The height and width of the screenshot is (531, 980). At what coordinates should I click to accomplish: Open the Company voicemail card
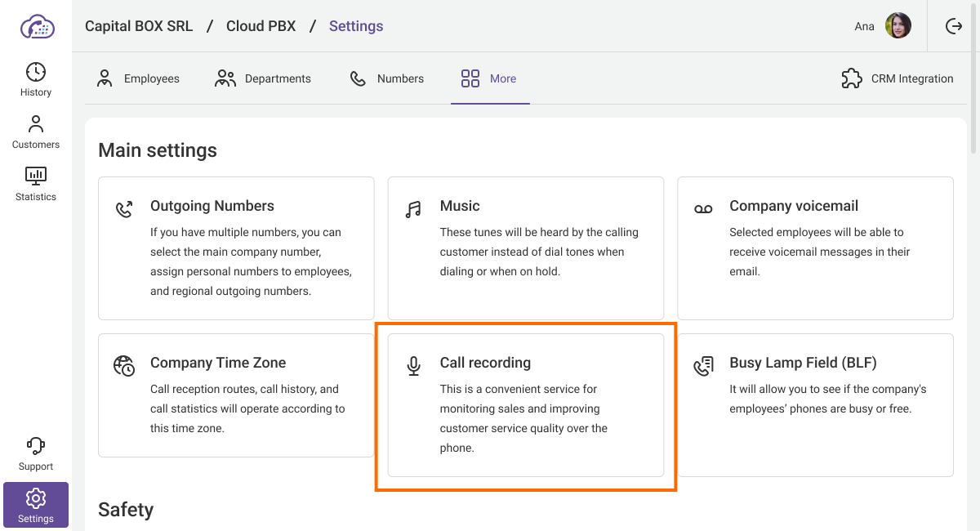click(815, 248)
